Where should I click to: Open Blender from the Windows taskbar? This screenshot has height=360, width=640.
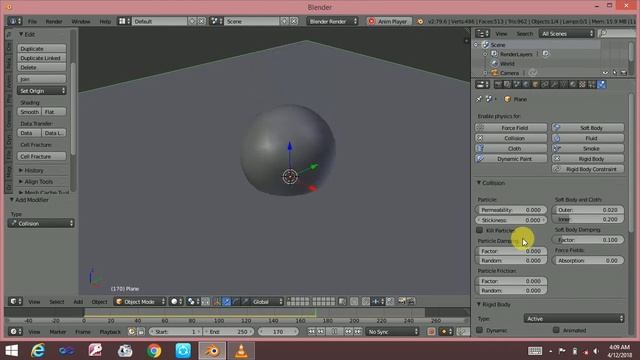pyautogui.click(x=212, y=351)
